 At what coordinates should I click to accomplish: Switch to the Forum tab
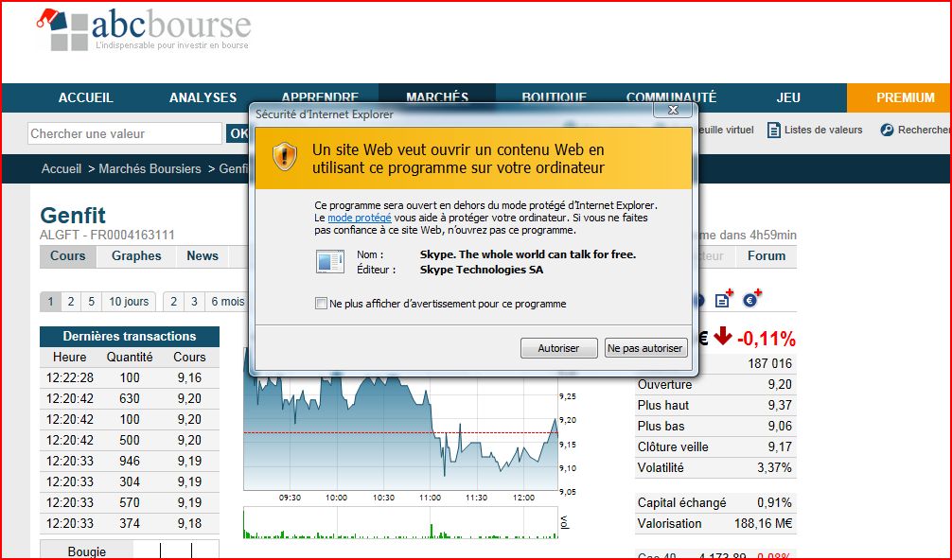(767, 256)
